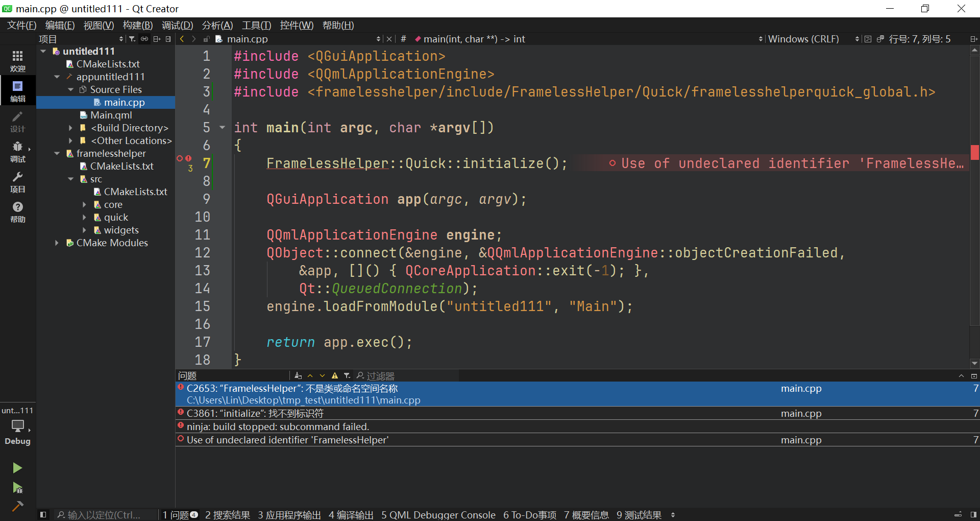Go forward in editor navigation history
Image resolution: width=980 pixels, height=521 pixels.
tap(193, 39)
